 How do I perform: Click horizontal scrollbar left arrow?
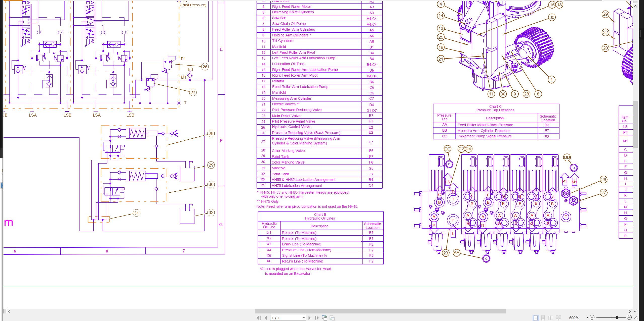(9, 311)
